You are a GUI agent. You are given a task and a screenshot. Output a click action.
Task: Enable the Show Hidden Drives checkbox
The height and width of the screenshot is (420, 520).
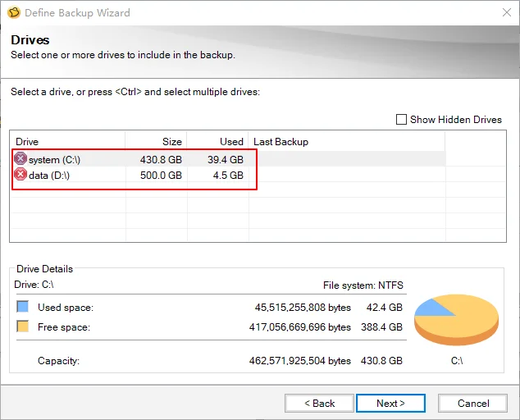pos(401,120)
